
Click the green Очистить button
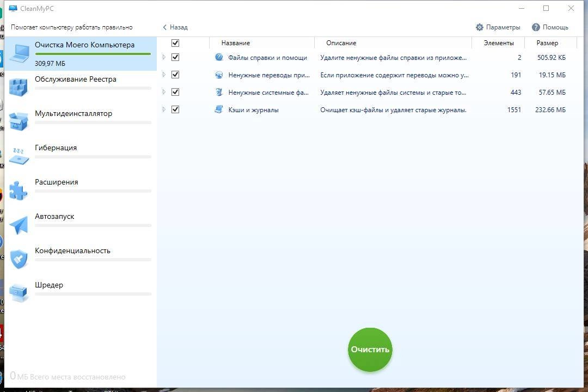(370, 349)
